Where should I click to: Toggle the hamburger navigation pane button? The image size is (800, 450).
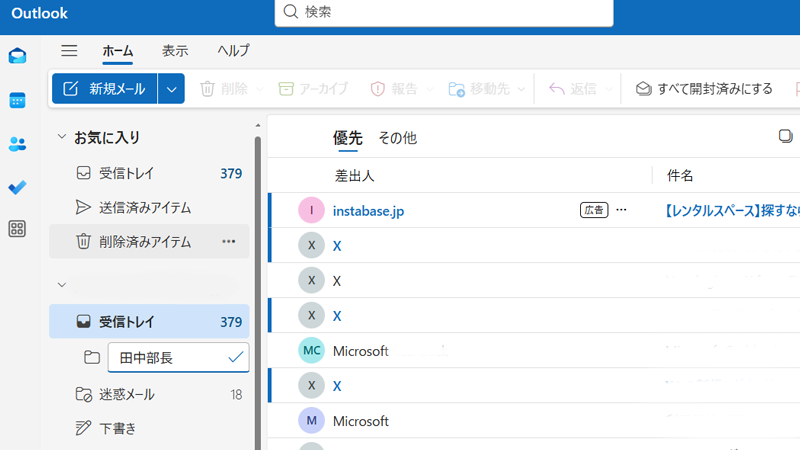[69, 51]
